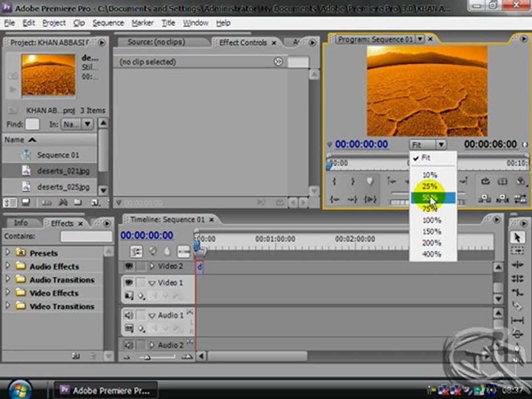Screen dimensions: 532x399
Task: Click Set Out Point button in Program monitor
Action: [x=352, y=182]
